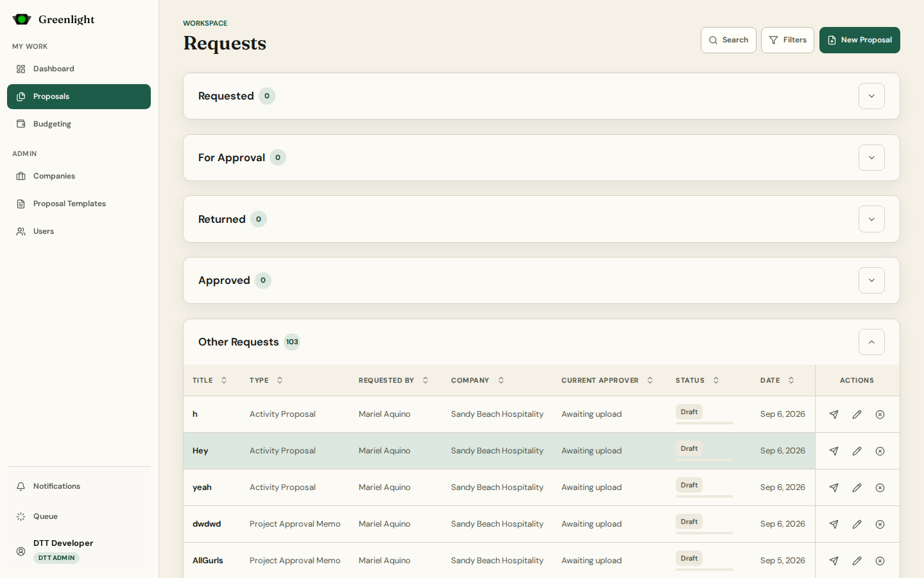924x578 pixels.
Task: Expand the Returned section
Action: click(871, 219)
